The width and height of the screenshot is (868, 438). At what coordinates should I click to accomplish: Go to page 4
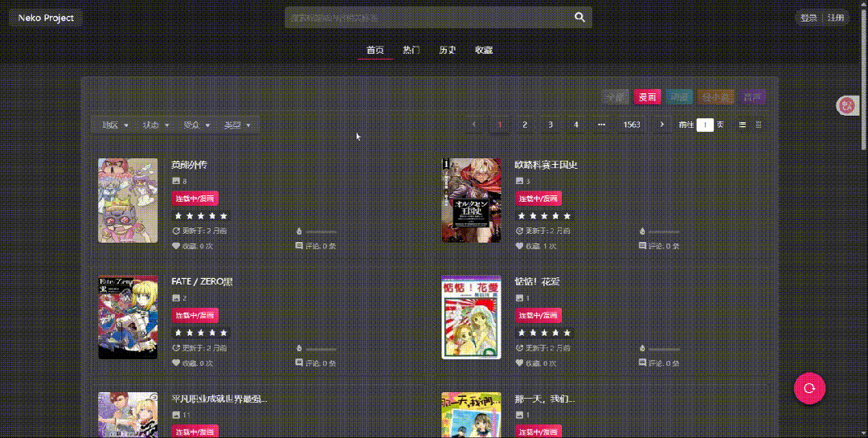pos(576,125)
